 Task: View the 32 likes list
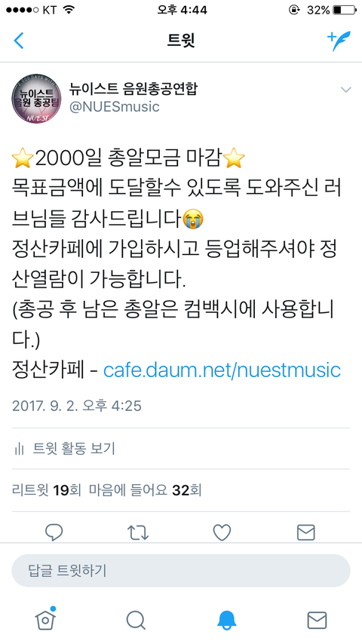[x=146, y=490]
